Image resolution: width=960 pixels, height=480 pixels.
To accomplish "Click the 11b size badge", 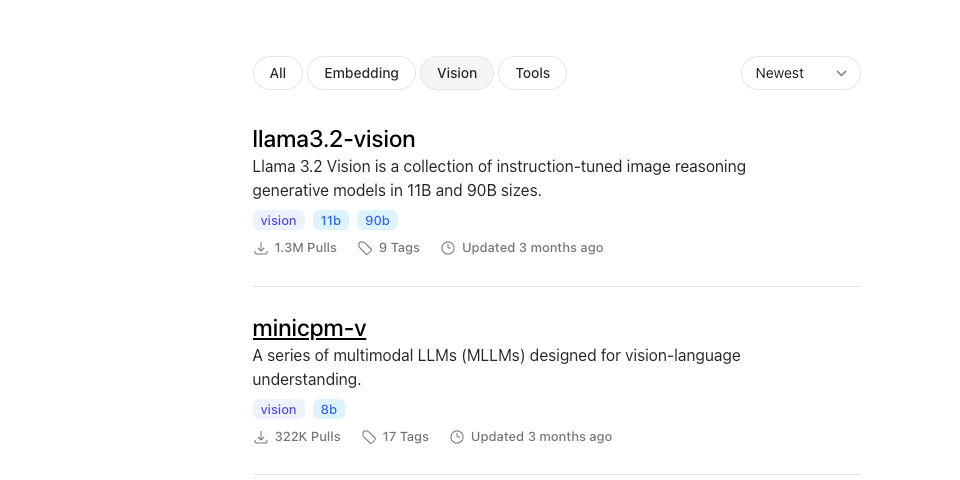I will pos(331,220).
